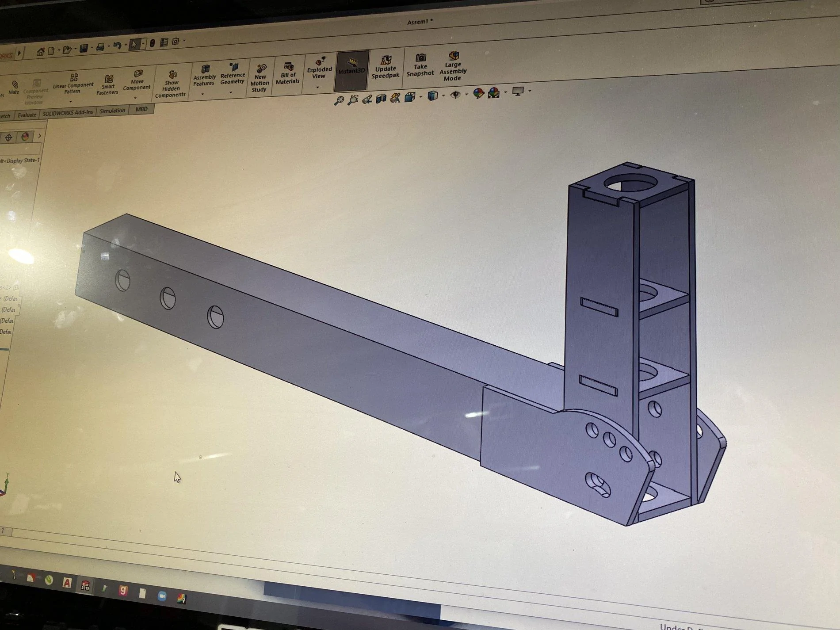The image size is (840, 630).
Task: Click Show Hidden Components
Action: coord(171,84)
